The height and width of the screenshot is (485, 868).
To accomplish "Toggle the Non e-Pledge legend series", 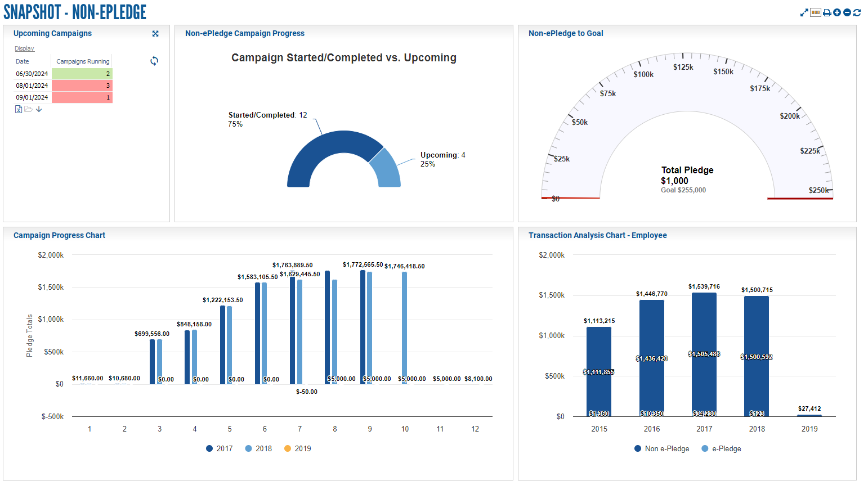I will pyautogui.click(x=661, y=448).
